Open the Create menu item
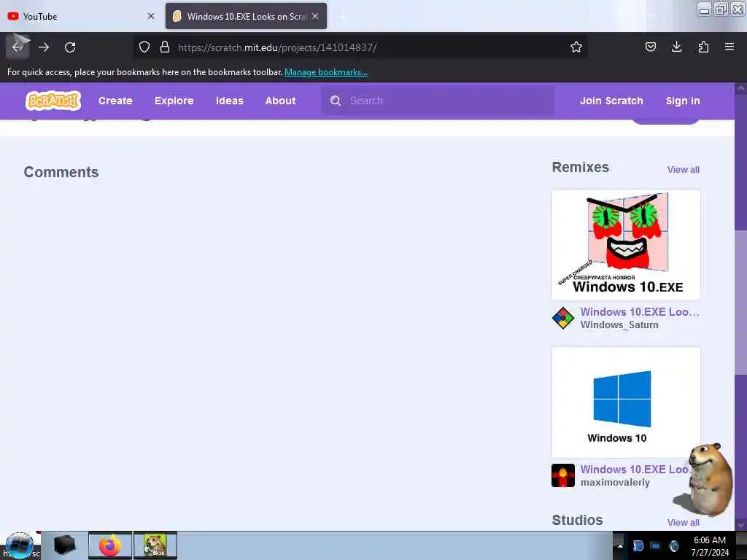The height and width of the screenshot is (560, 747). pyautogui.click(x=115, y=101)
